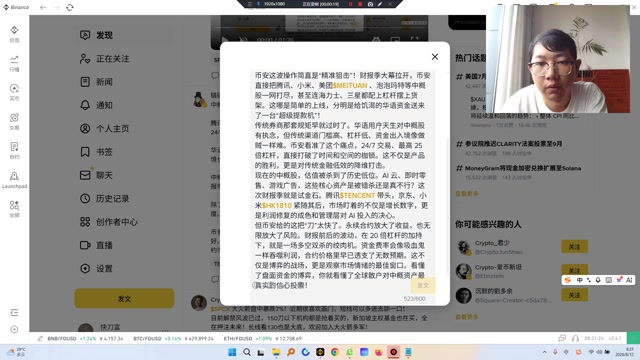Refresh the page with the reload icon
The width and height of the screenshot is (640, 360).
(x=70, y=7)
